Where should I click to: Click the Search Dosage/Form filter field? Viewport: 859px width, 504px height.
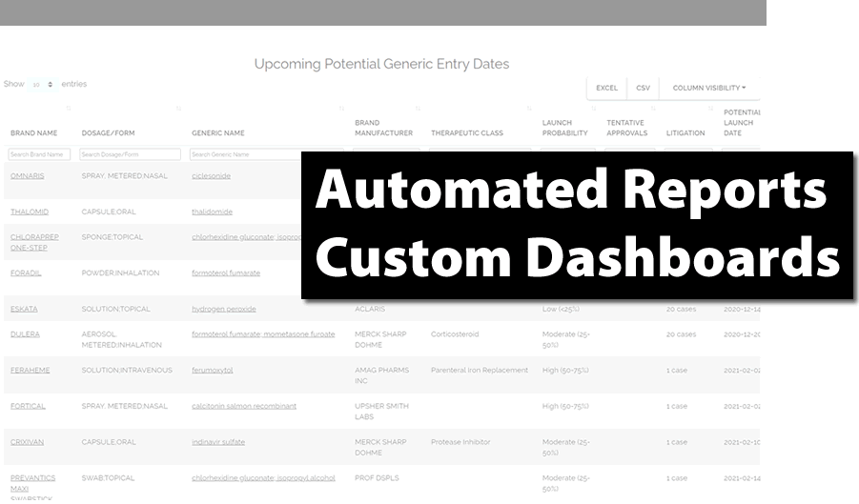(x=130, y=154)
